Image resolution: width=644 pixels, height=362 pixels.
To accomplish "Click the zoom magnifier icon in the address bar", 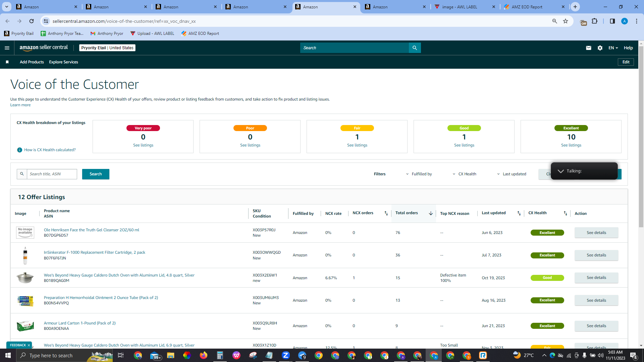I will tap(554, 21).
